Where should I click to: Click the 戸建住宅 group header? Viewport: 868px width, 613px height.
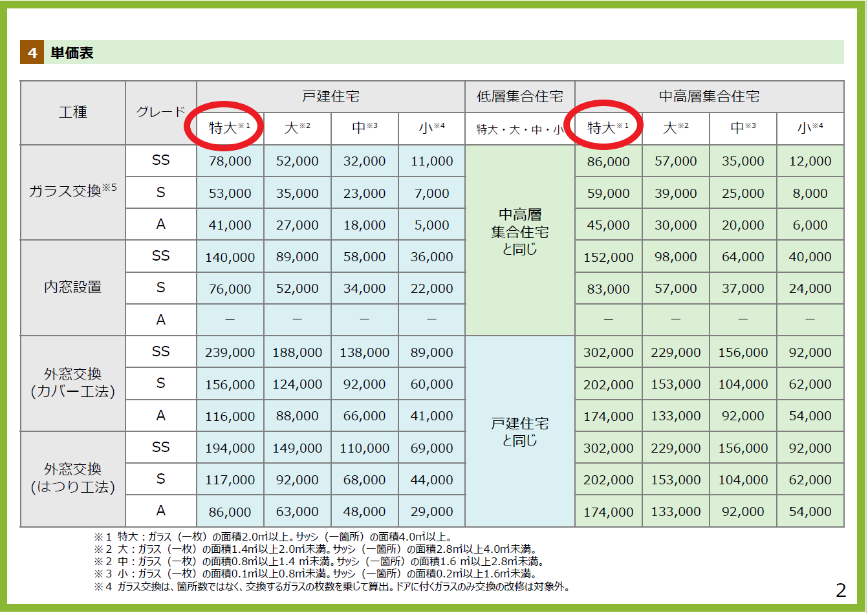pos(331,97)
